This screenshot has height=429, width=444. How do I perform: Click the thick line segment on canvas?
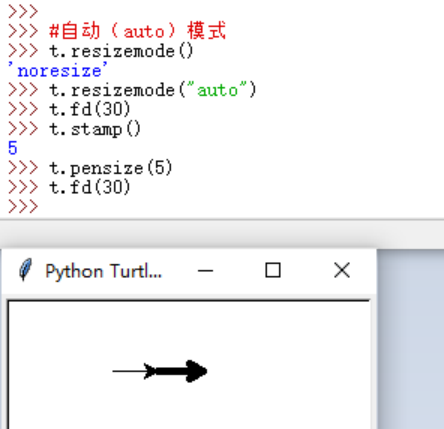[x=171, y=371]
